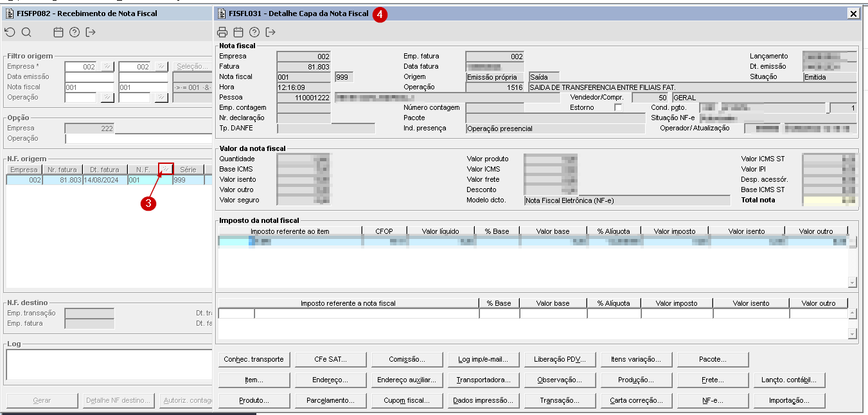
Task: Click 'Nota Fiscal Eletrônica (NF-e)' model field
Action: [627, 200]
